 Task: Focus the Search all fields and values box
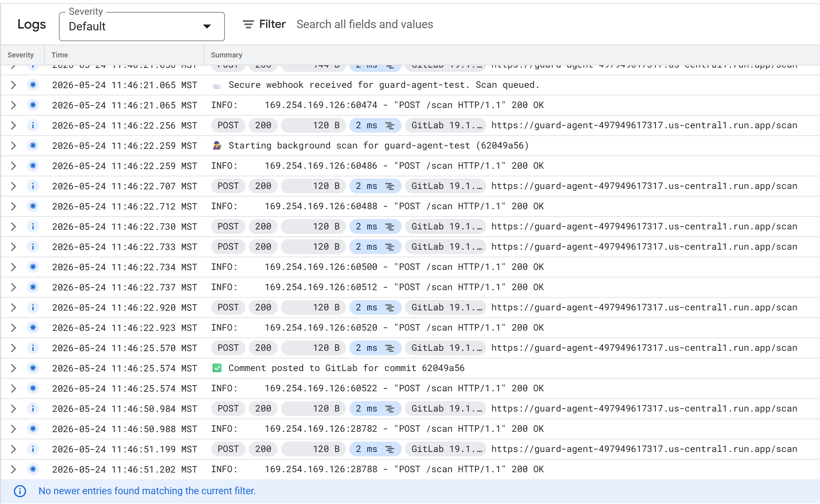(x=364, y=24)
